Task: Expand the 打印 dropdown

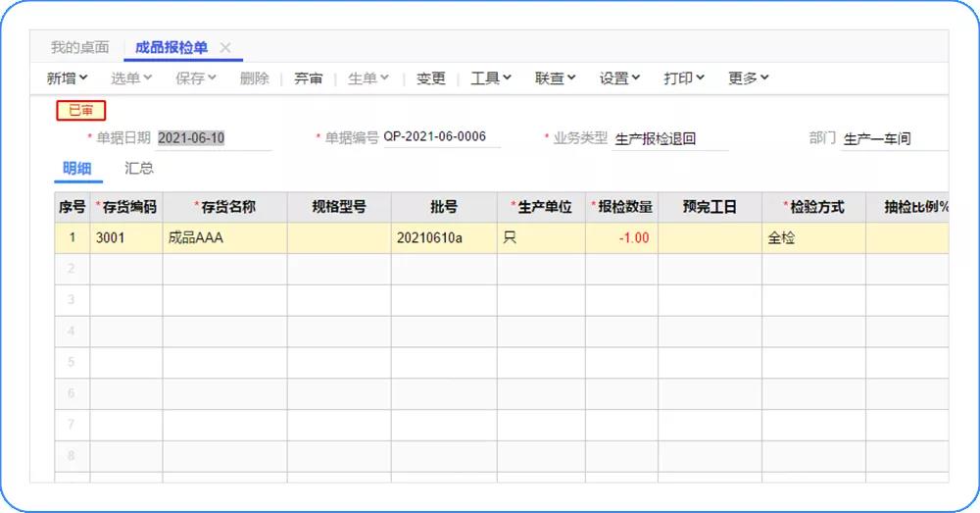Action: click(684, 78)
